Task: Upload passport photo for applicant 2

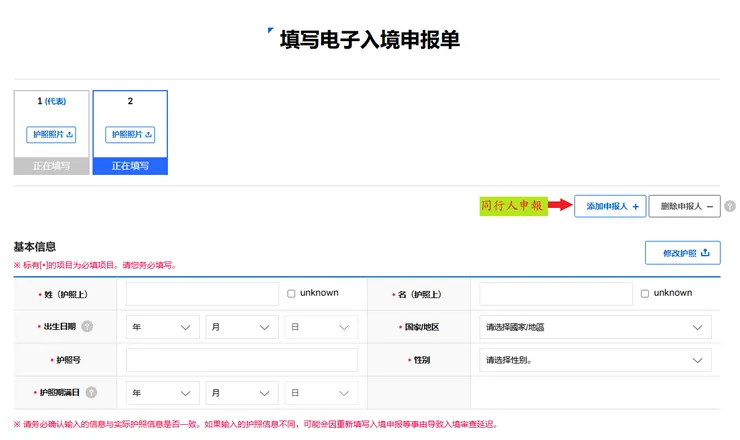Action: click(130, 135)
